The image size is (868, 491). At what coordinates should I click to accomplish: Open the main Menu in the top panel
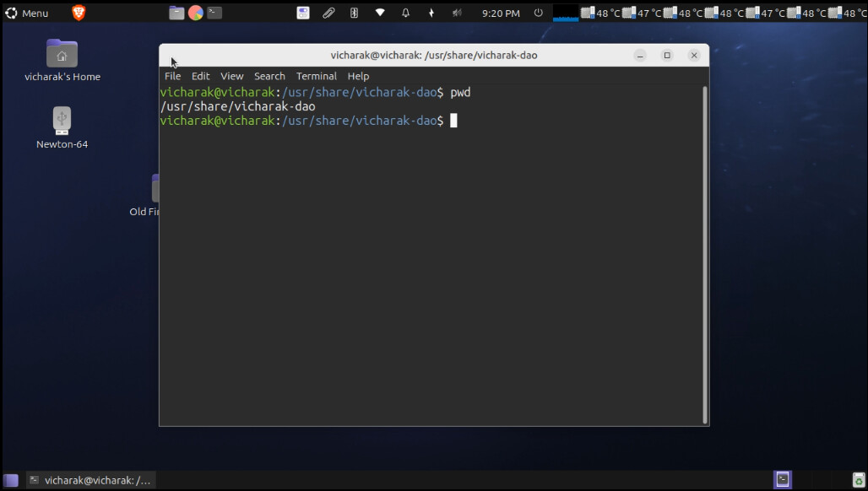(x=27, y=13)
